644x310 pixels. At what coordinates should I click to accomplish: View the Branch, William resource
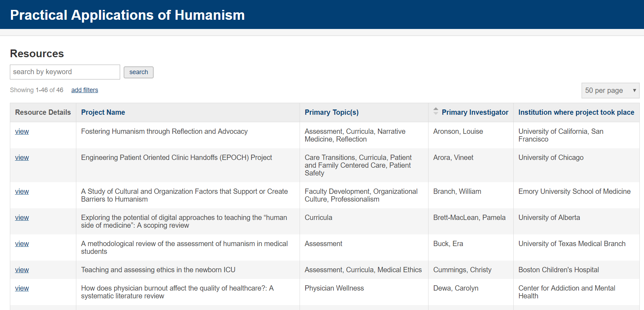(22, 191)
